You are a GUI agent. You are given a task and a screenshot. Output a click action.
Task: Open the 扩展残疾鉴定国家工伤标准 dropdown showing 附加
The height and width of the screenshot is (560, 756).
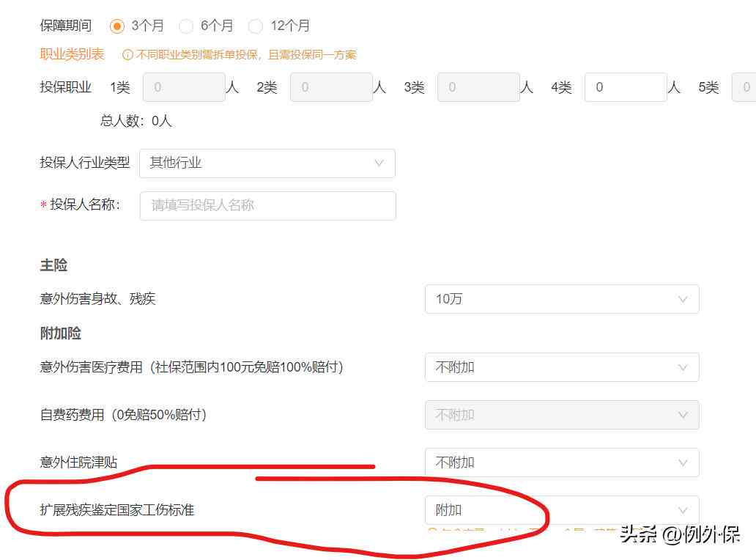click(x=562, y=510)
